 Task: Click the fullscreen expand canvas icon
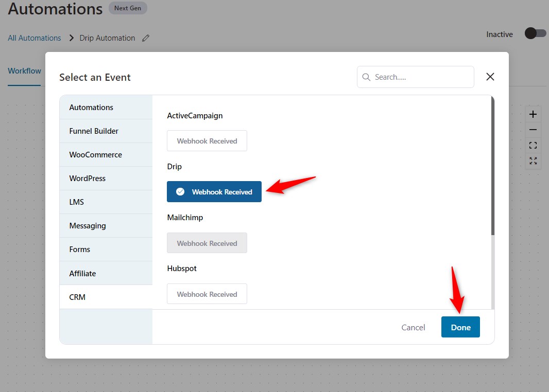coord(533,161)
